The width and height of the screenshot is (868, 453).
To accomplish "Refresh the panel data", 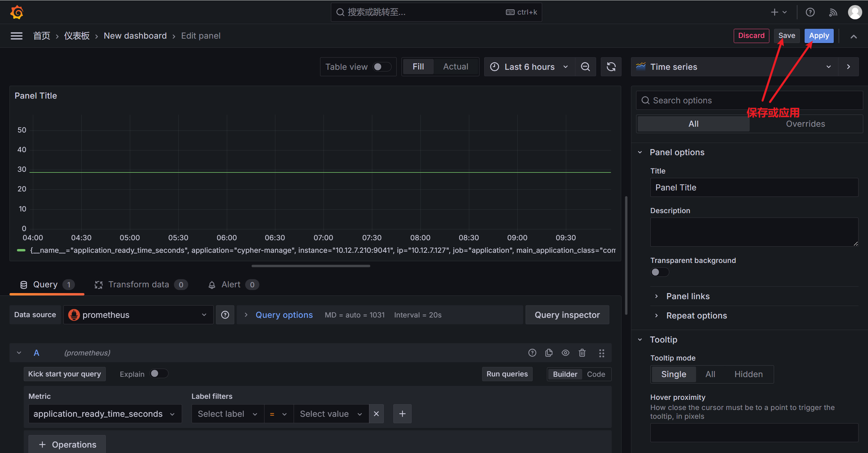I will 611,67.
